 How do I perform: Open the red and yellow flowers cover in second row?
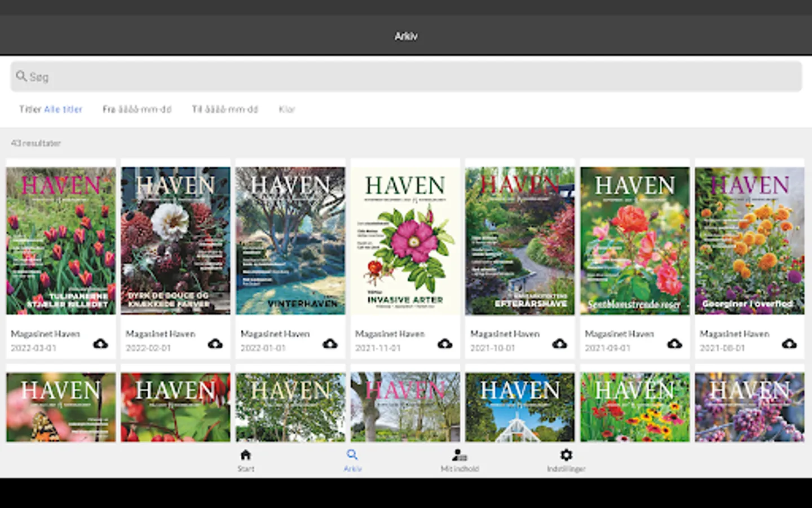(x=635, y=407)
